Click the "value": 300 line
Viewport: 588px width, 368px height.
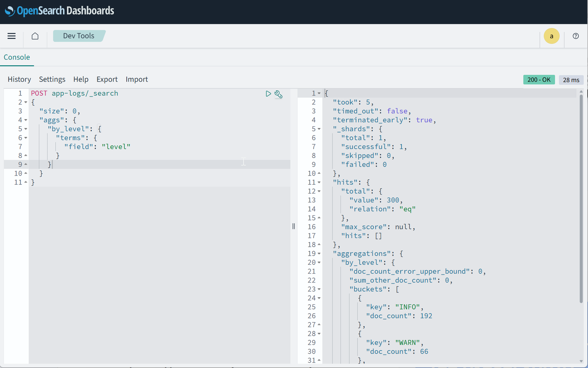376,200
